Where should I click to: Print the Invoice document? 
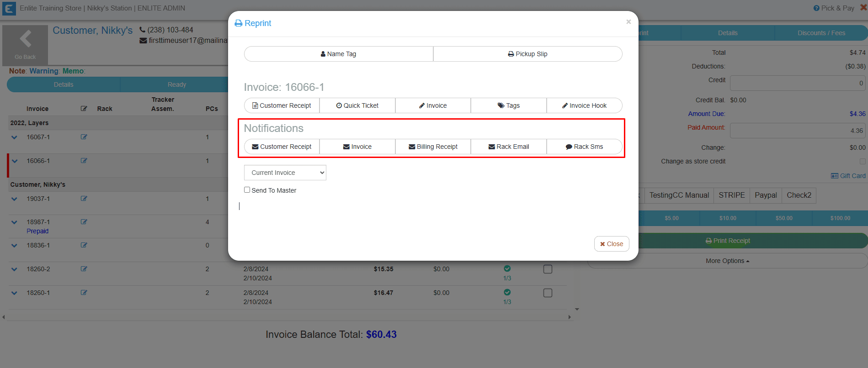[x=433, y=105]
